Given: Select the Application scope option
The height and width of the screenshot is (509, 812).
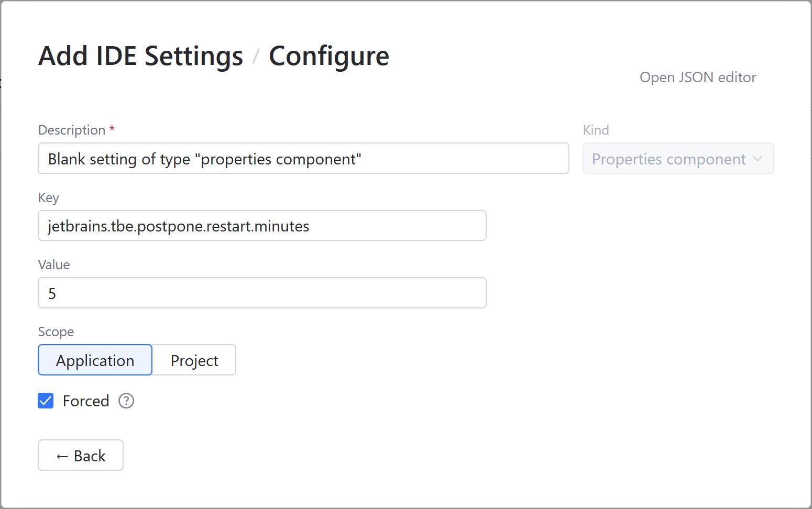Looking at the screenshot, I should 95,360.
